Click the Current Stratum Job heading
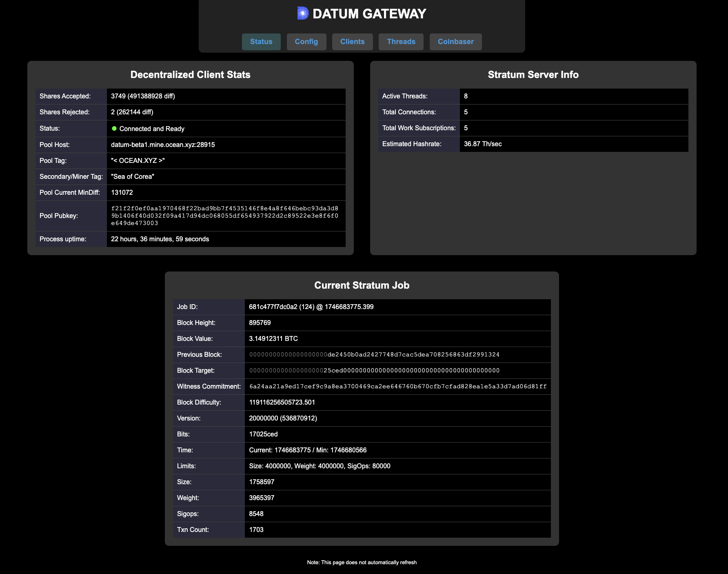 coord(362,285)
